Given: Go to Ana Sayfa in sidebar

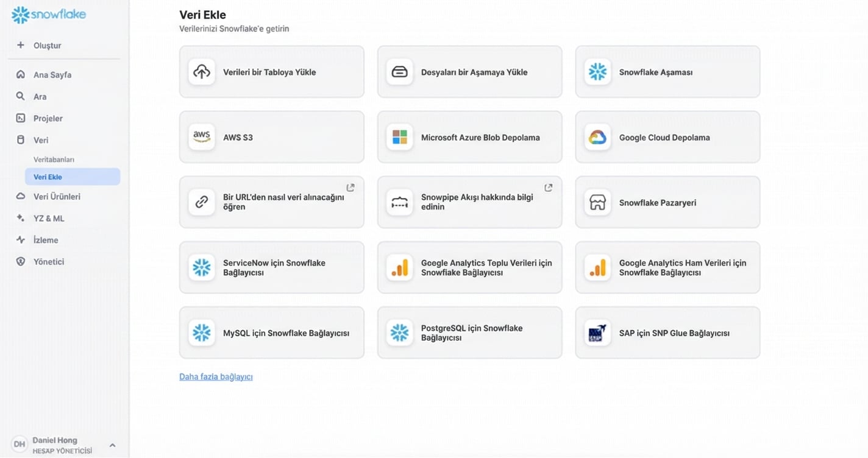Looking at the screenshot, I should pos(52,75).
